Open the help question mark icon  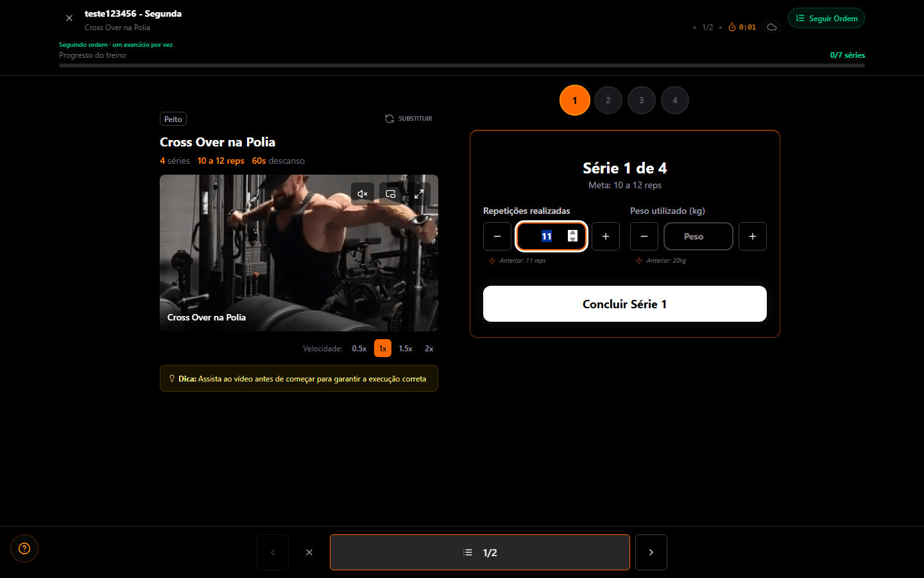(24, 548)
